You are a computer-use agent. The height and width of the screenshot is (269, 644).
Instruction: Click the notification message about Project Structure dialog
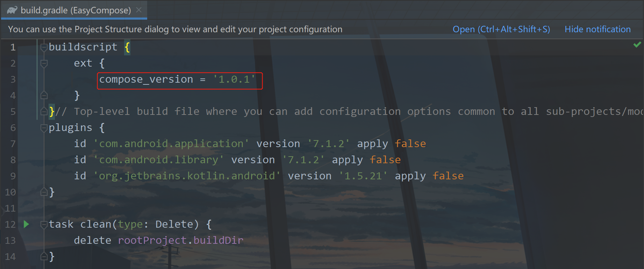pos(175,29)
